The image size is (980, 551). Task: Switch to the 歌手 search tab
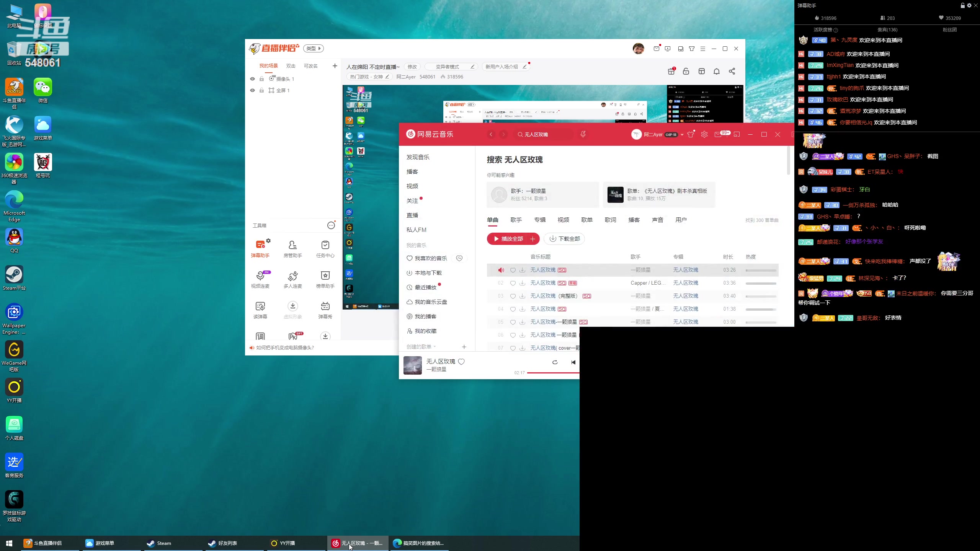(x=516, y=220)
